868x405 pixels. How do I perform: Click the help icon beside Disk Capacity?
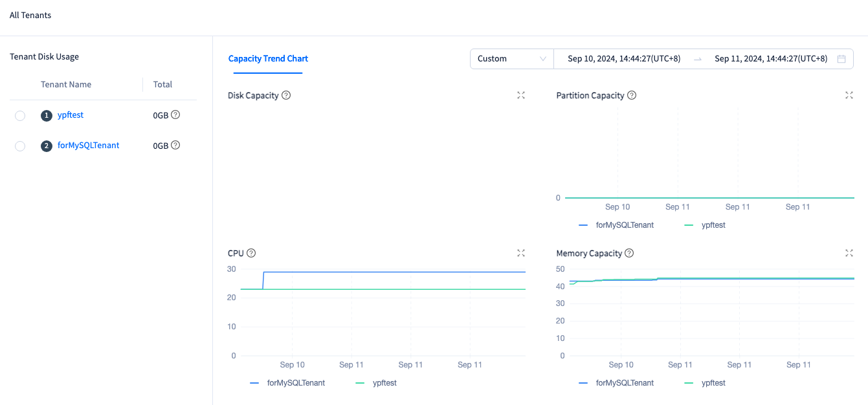286,95
